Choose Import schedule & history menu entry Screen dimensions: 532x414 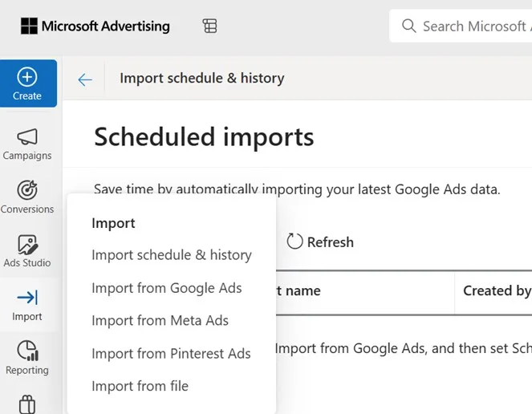click(x=172, y=255)
